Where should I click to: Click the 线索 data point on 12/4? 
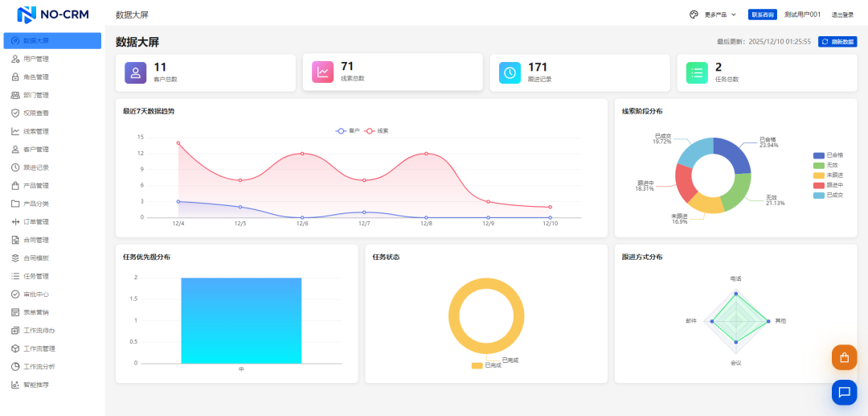coord(178,143)
